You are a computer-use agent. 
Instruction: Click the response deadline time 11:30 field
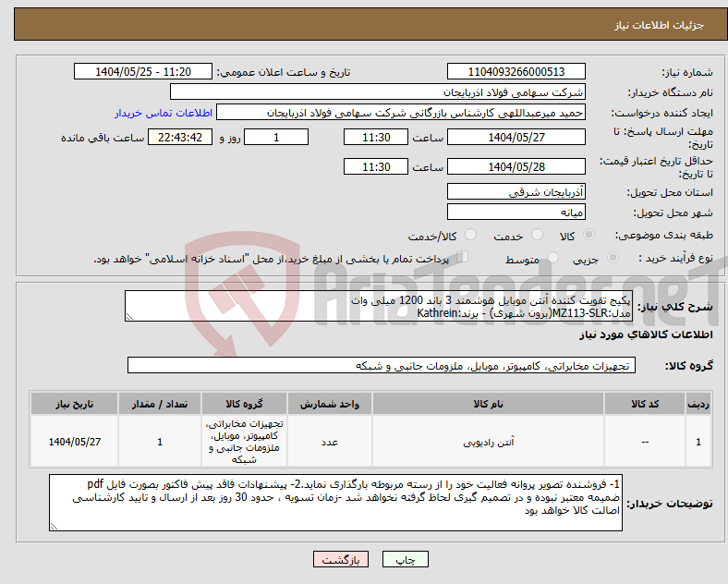point(376,137)
